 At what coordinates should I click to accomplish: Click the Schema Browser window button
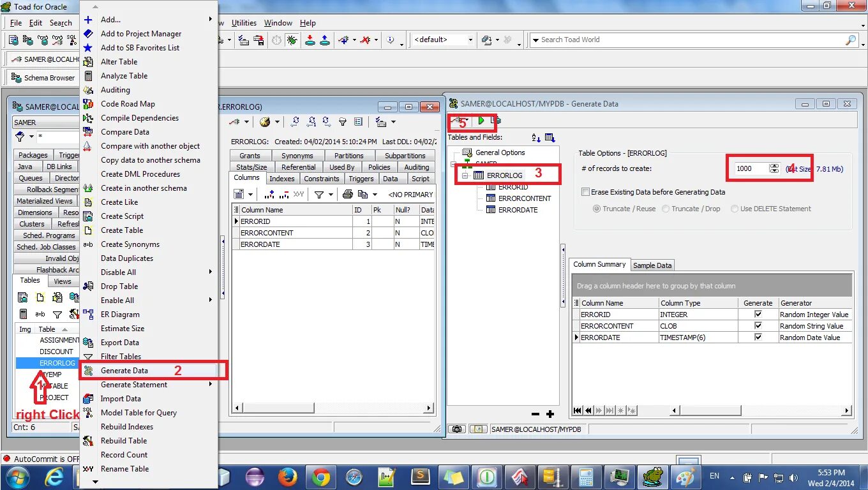[x=43, y=78]
